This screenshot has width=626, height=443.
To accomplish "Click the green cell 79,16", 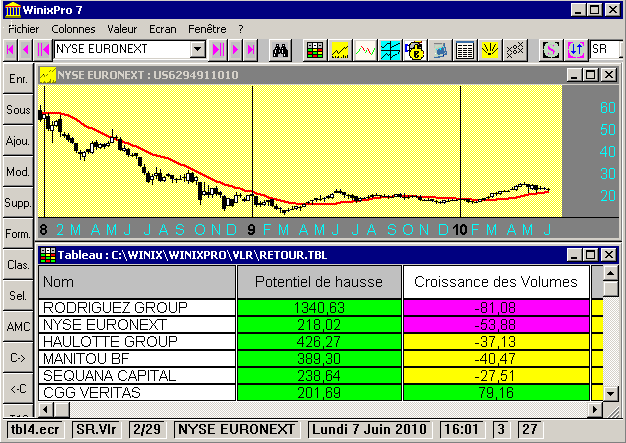I will coord(496,393).
